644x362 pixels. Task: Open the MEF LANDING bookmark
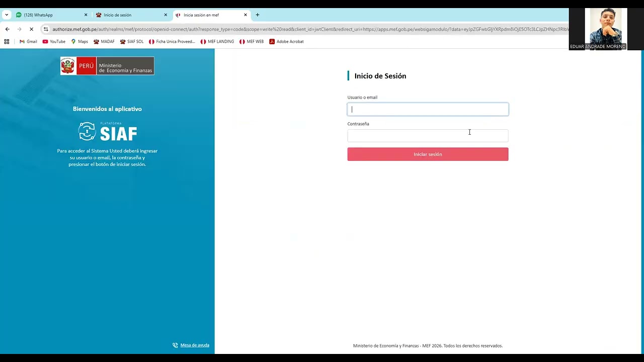[217, 42]
